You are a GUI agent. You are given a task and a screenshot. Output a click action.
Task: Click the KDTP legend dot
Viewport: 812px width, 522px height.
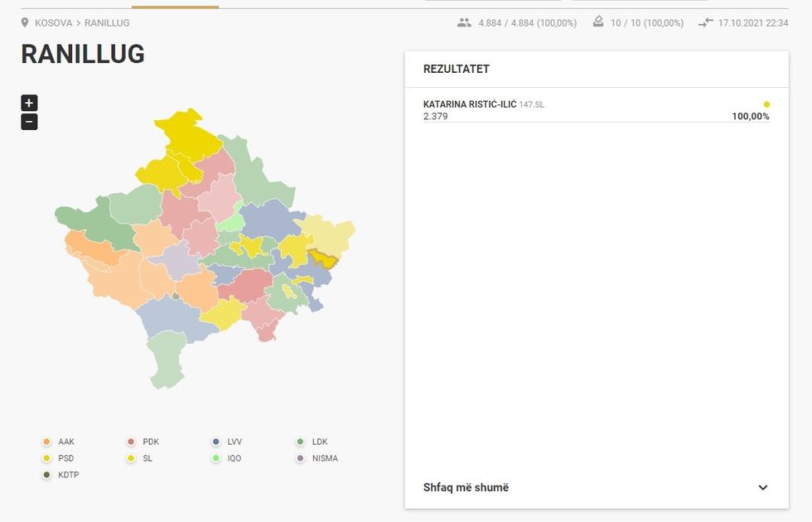pyautogui.click(x=46, y=475)
